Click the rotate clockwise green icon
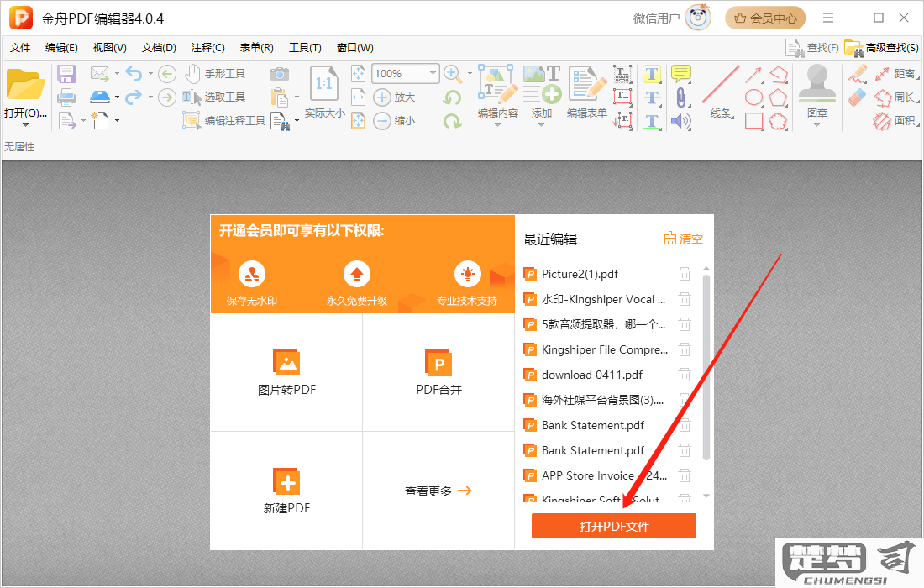The width and height of the screenshot is (924, 588). tap(452, 121)
